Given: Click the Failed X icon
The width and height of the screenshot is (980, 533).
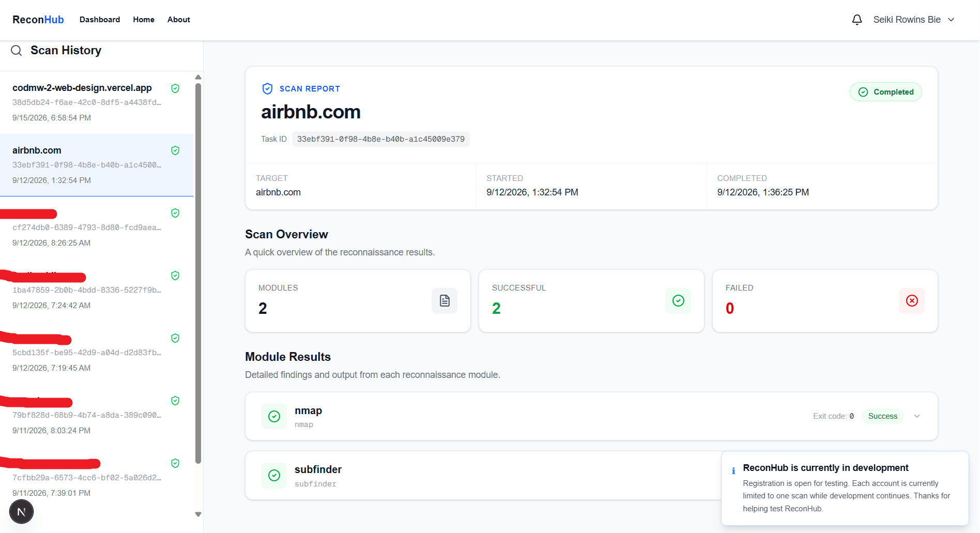Looking at the screenshot, I should [912, 301].
